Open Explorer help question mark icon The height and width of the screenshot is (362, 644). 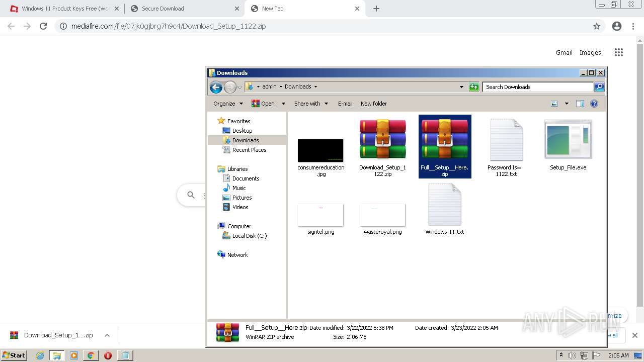[x=594, y=104]
